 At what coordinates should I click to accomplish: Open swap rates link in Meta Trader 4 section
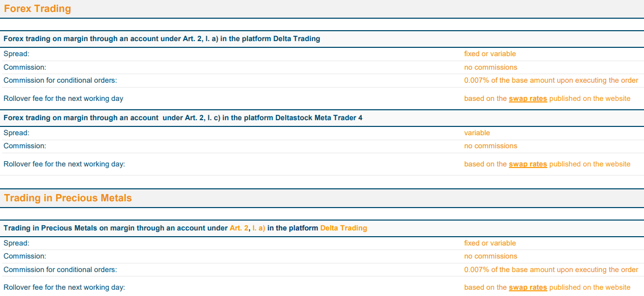point(528,164)
